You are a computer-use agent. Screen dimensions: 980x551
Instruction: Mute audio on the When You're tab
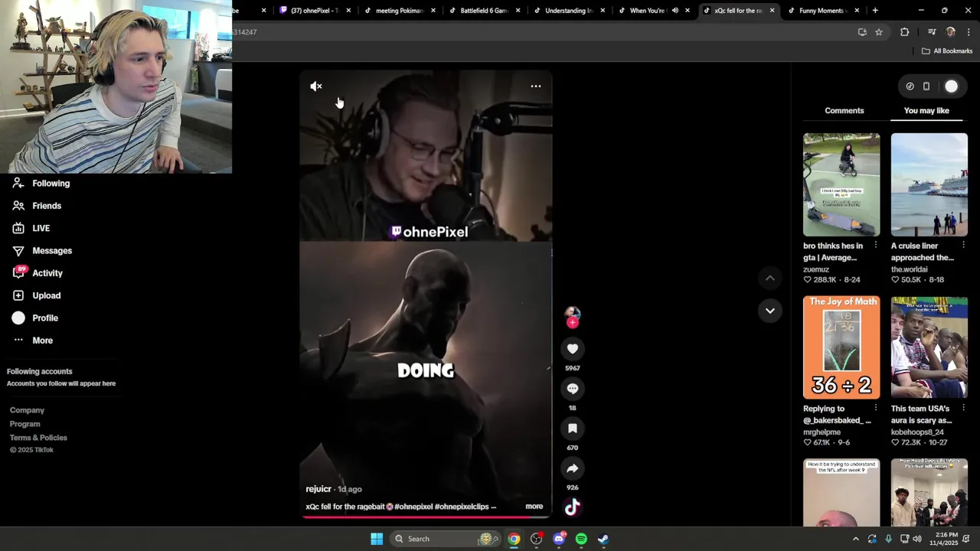675,11
